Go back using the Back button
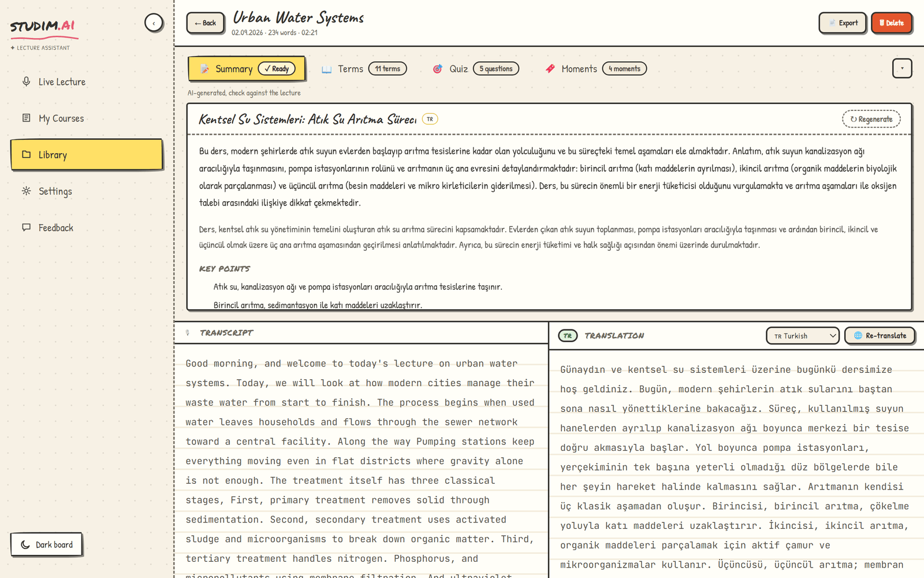This screenshot has height=578, width=924. 205,23
